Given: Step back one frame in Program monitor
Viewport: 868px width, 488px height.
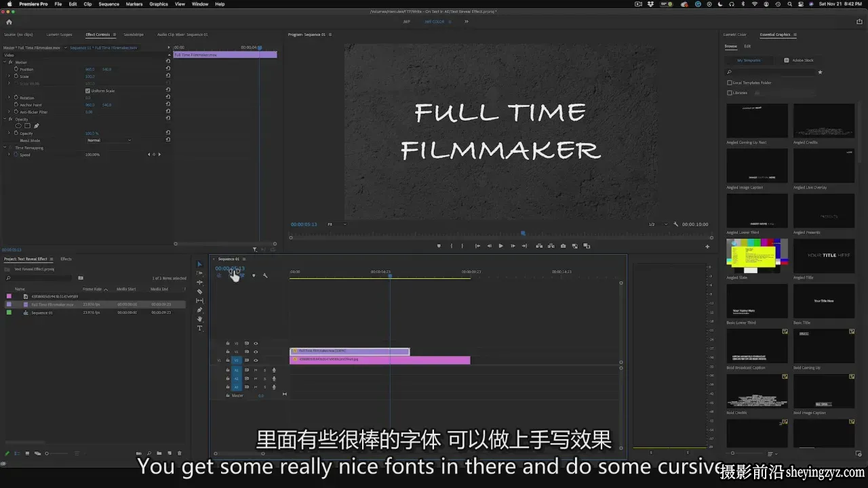Looking at the screenshot, I should point(489,246).
